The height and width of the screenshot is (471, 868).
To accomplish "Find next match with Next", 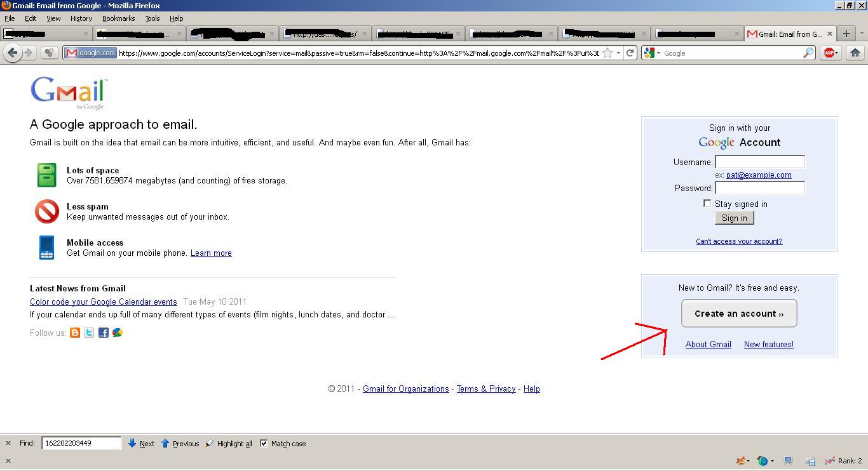I will [141, 443].
